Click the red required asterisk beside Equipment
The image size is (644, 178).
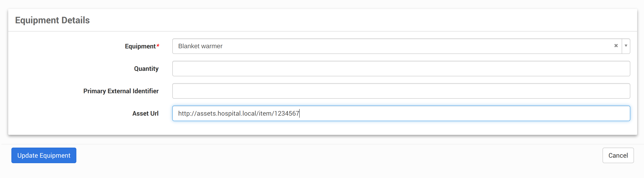(158, 46)
